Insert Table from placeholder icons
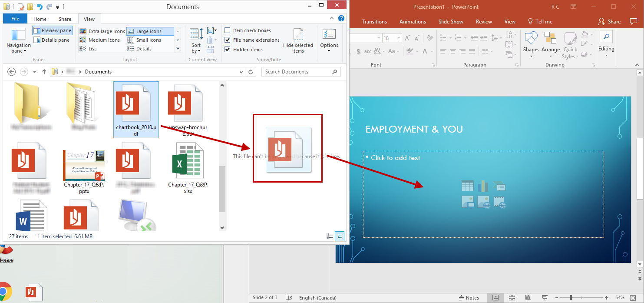 (468, 186)
